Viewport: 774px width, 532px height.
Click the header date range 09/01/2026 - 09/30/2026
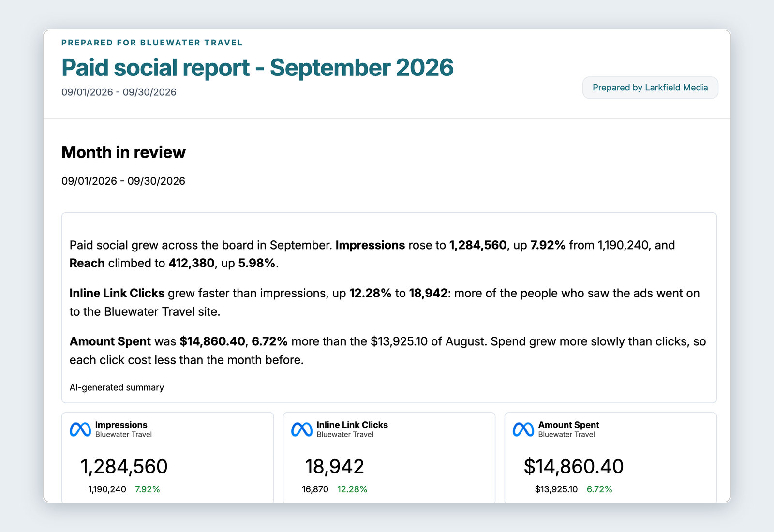(x=119, y=92)
